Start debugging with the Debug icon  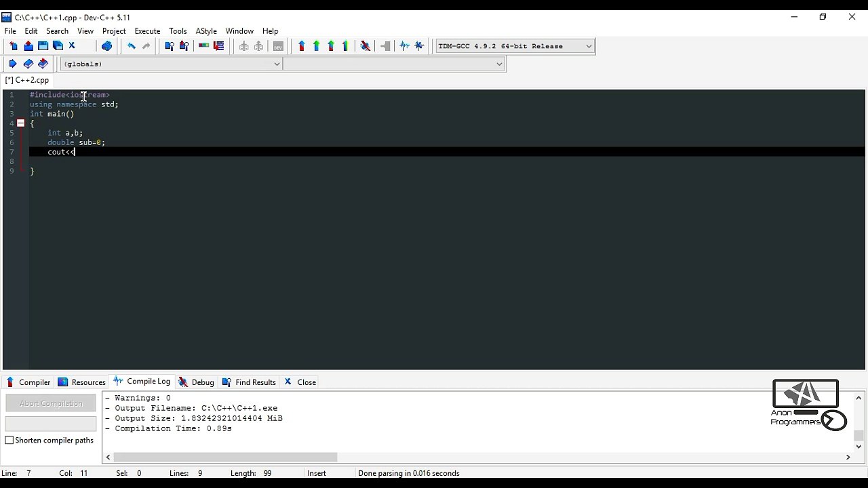(366, 46)
